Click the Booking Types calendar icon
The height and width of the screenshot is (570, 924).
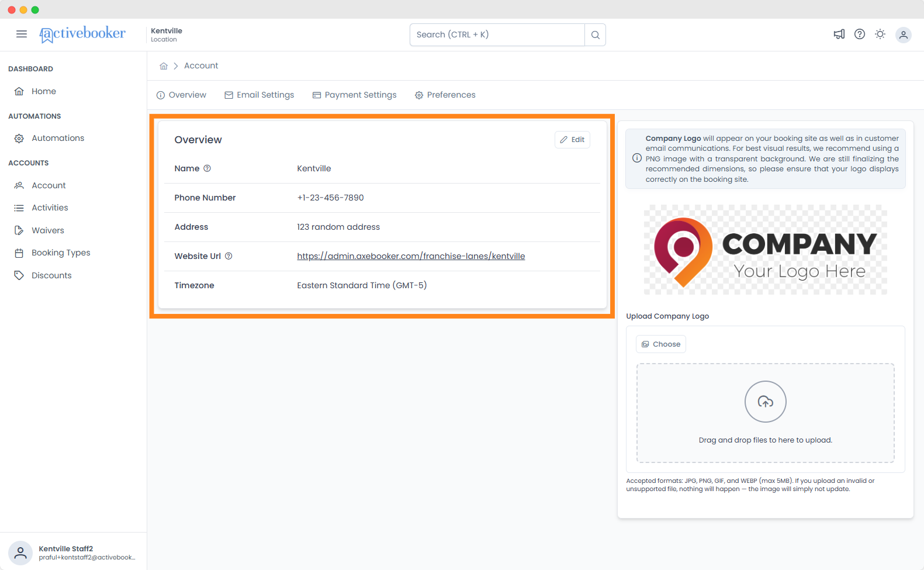(x=19, y=253)
